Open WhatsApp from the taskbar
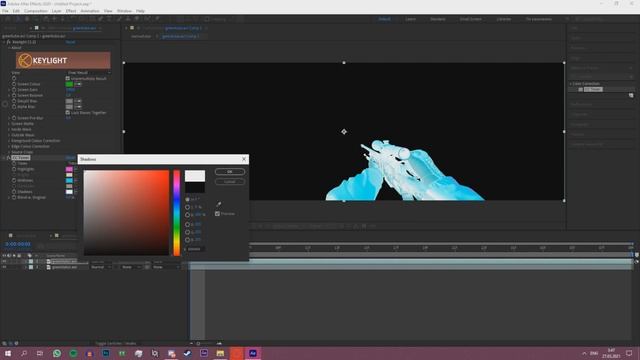Screen dimensions: 640x360 pos(57,353)
